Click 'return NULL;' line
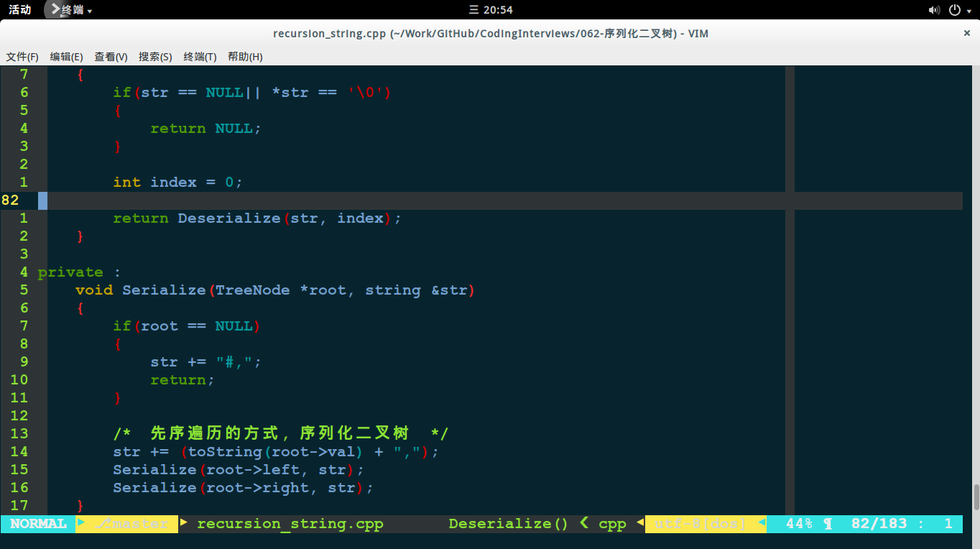This screenshot has height=549, width=980. point(206,129)
